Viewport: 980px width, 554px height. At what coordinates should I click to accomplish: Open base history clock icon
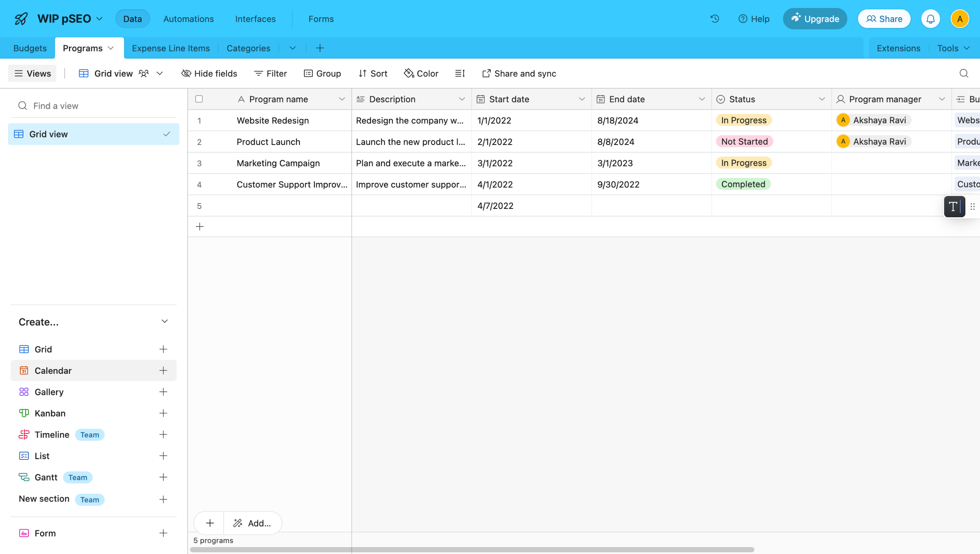[x=714, y=19]
